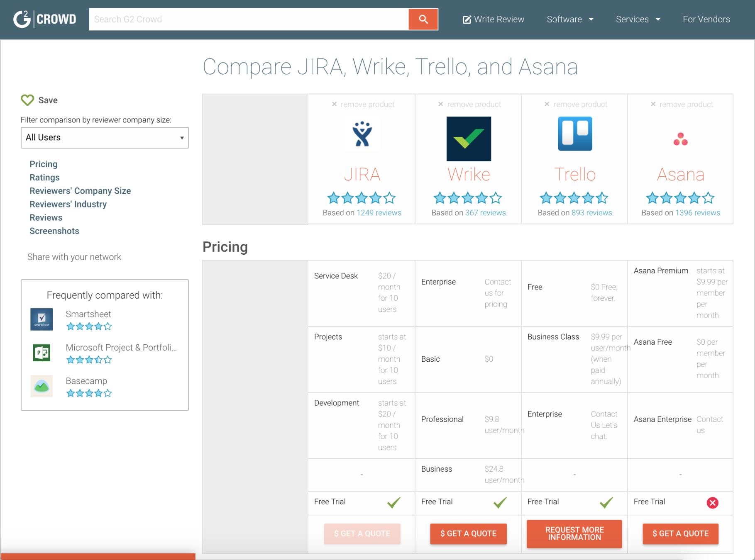The width and height of the screenshot is (755, 560).
Task: Jump to the Reviews section link
Action: (x=46, y=218)
